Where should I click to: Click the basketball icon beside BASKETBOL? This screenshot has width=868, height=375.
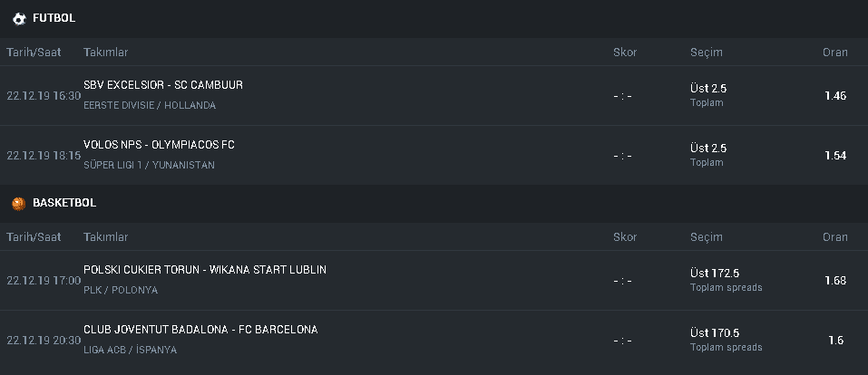[19, 204]
